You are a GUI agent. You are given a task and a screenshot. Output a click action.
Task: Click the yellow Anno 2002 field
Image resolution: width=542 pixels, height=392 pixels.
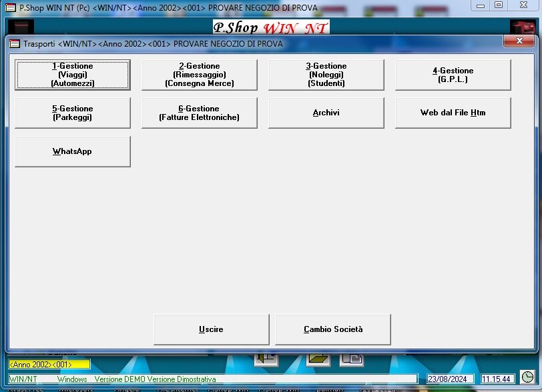click(49, 365)
